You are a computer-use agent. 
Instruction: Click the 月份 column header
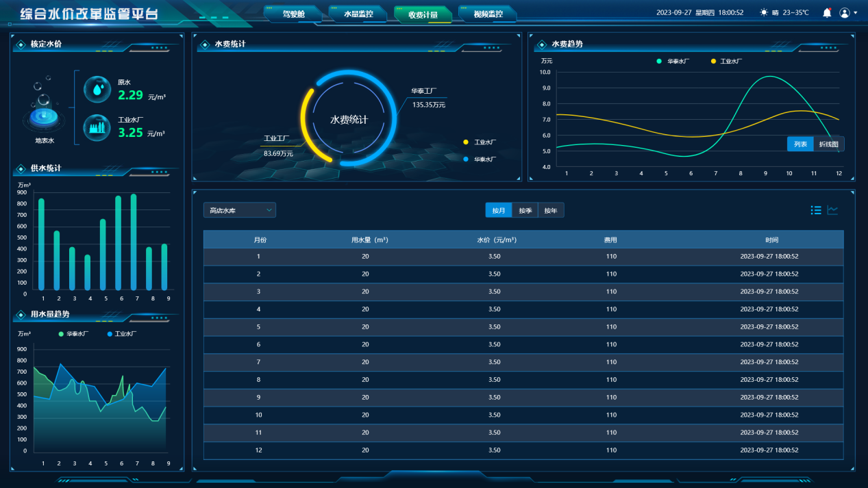(260, 240)
